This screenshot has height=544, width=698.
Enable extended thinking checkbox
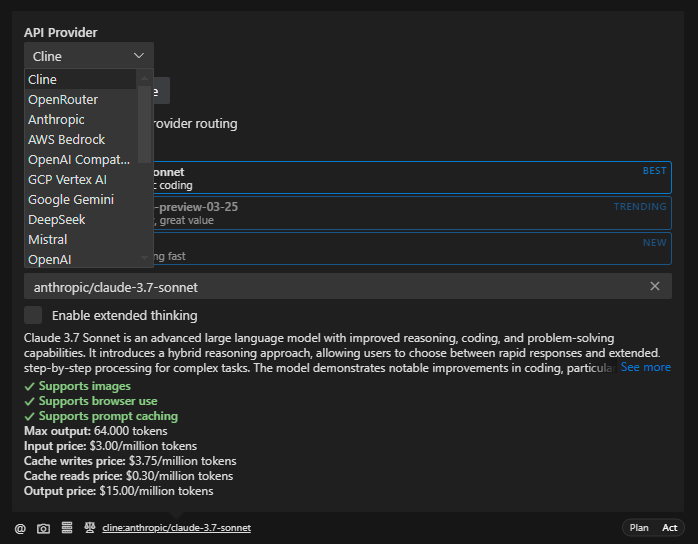[33, 315]
